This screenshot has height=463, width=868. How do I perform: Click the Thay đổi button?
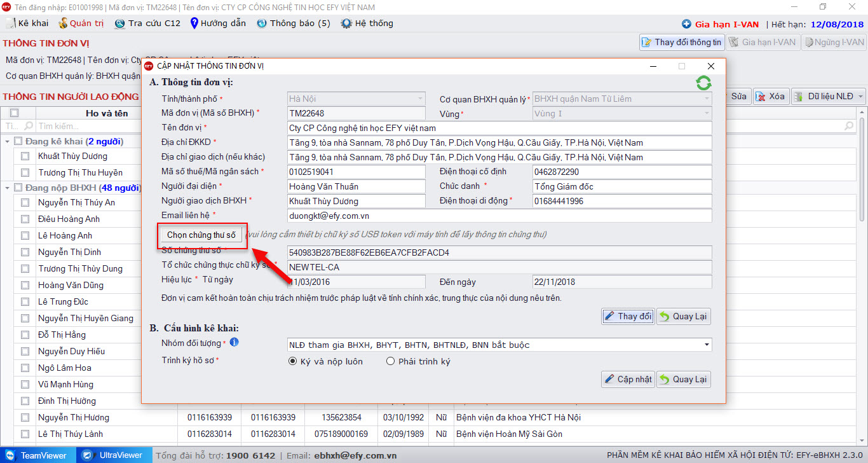[628, 317]
